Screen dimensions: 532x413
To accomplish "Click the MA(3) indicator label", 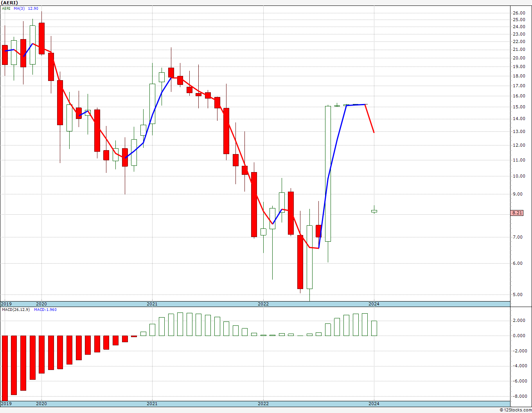I will tap(20, 8).
